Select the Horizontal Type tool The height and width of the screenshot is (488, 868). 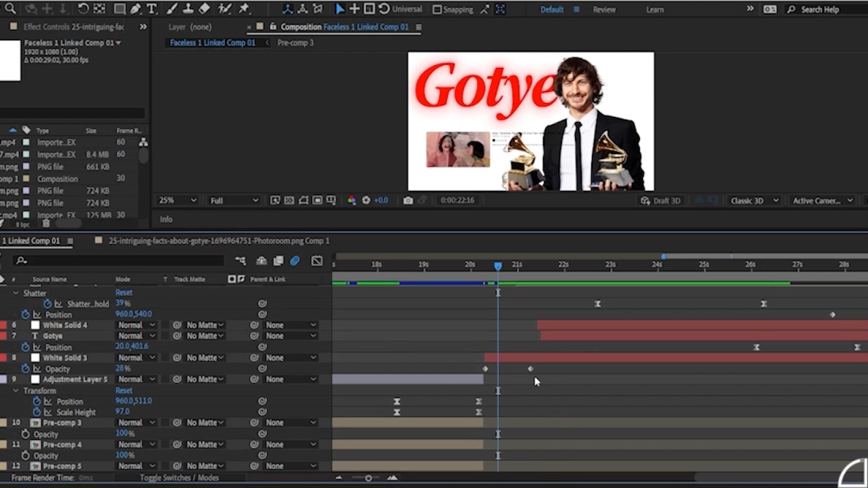151,9
